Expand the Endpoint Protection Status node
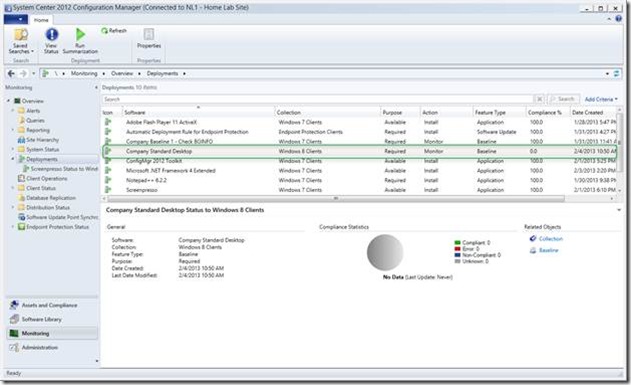The width and height of the screenshot is (631, 385). (x=13, y=227)
